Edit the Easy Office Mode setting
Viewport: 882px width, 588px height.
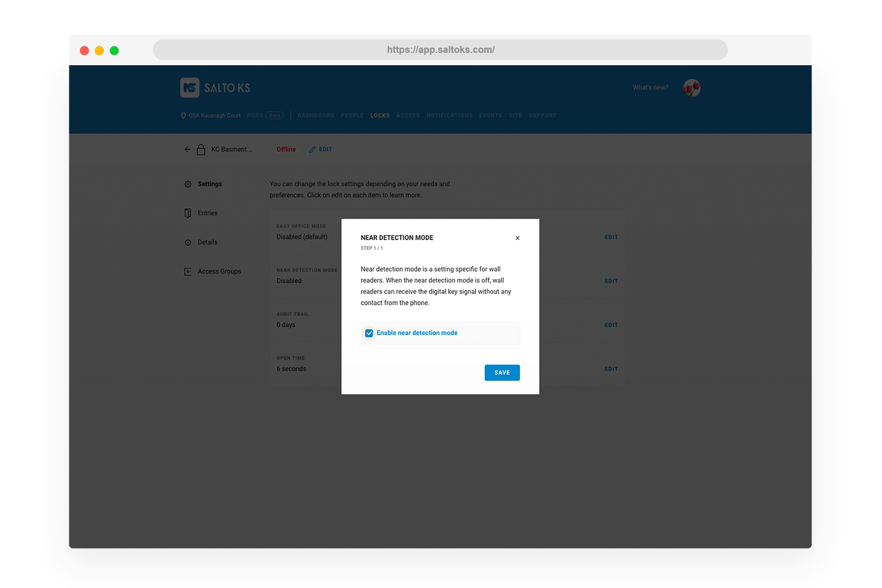(611, 238)
